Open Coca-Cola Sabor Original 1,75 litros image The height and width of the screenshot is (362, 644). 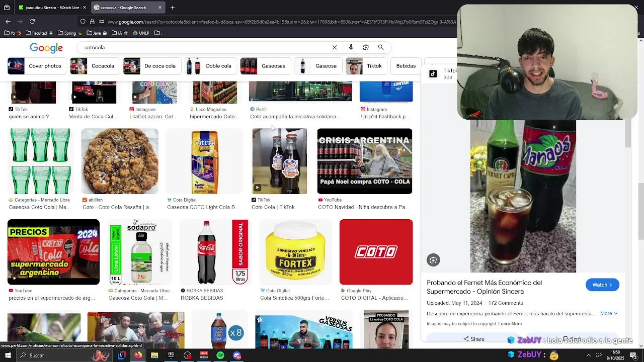(x=215, y=252)
